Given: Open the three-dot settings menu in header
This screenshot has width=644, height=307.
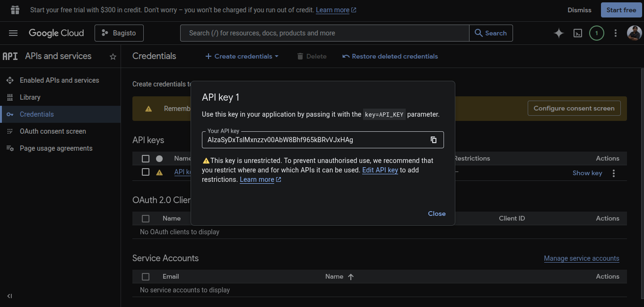Looking at the screenshot, I should click(x=615, y=33).
